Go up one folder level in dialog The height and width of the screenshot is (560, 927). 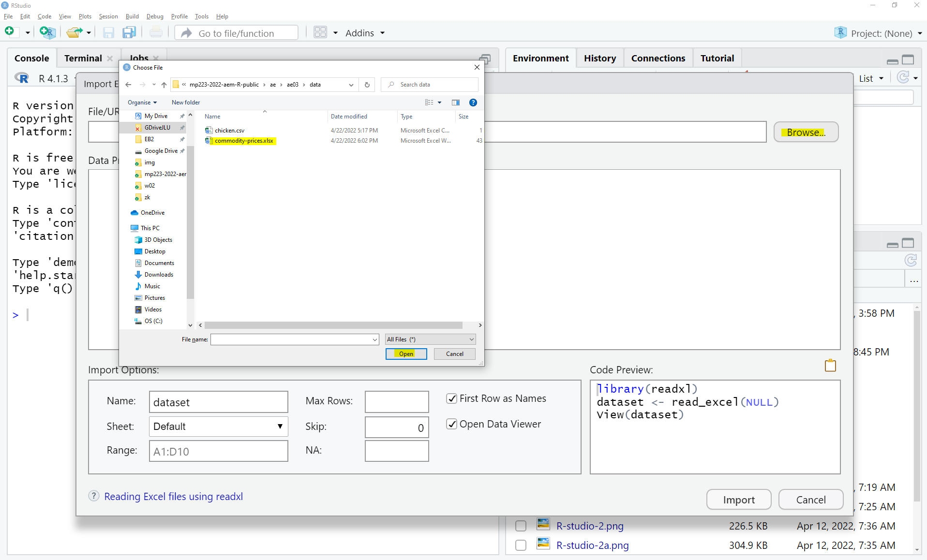pyautogui.click(x=164, y=85)
